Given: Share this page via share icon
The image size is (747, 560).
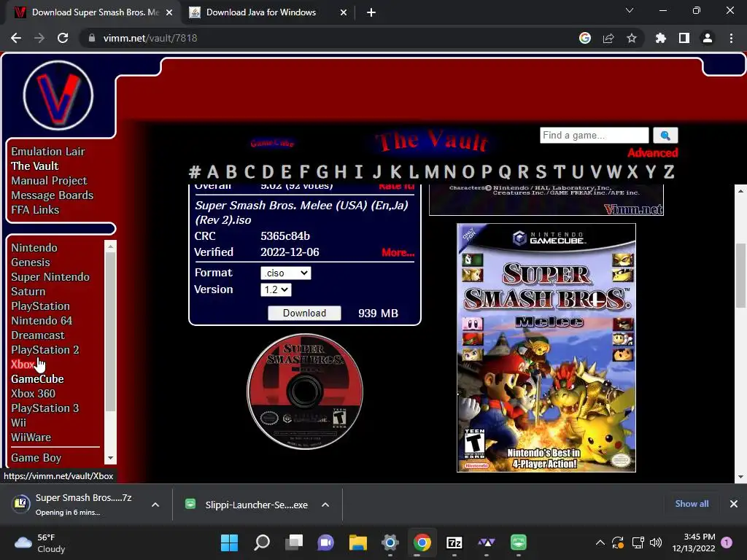Looking at the screenshot, I should 608,38.
